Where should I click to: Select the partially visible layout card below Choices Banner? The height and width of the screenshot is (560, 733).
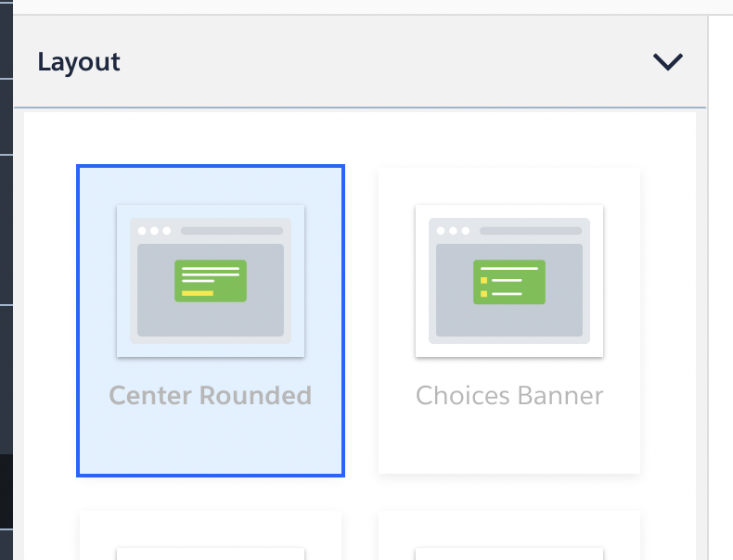(509, 536)
